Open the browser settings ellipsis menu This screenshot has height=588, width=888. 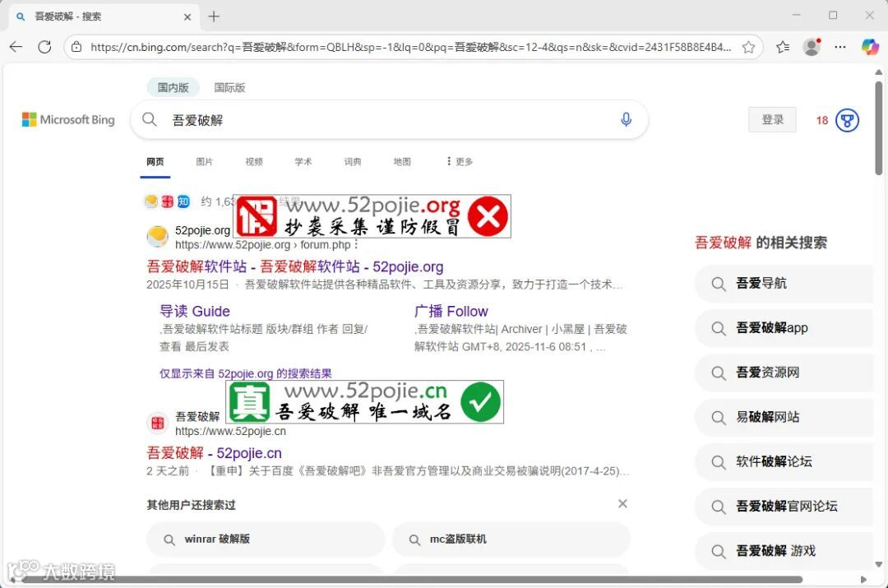[840, 47]
